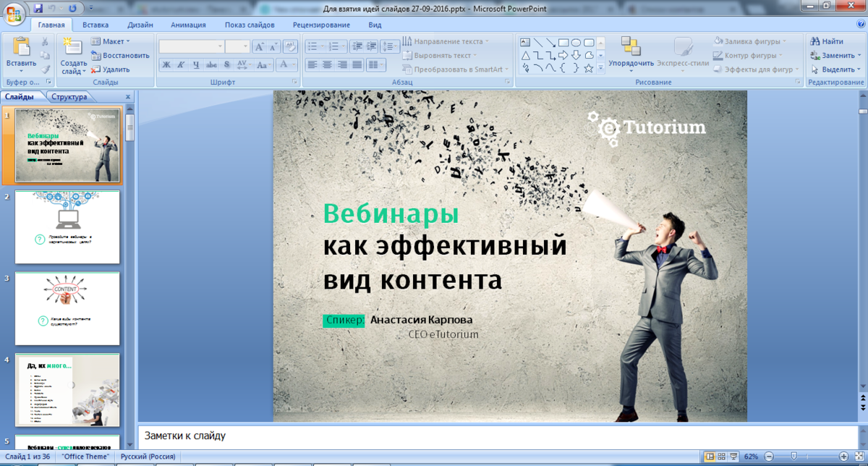
Task: Justify text in paragraph group
Action: click(355, 64)
